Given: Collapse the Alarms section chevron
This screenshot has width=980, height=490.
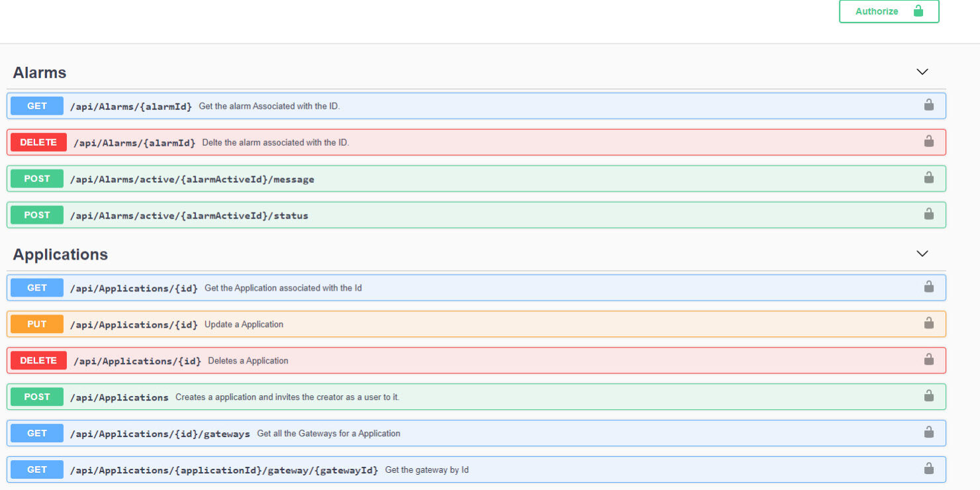Looking at the screenshot, I should click(922, 72).
